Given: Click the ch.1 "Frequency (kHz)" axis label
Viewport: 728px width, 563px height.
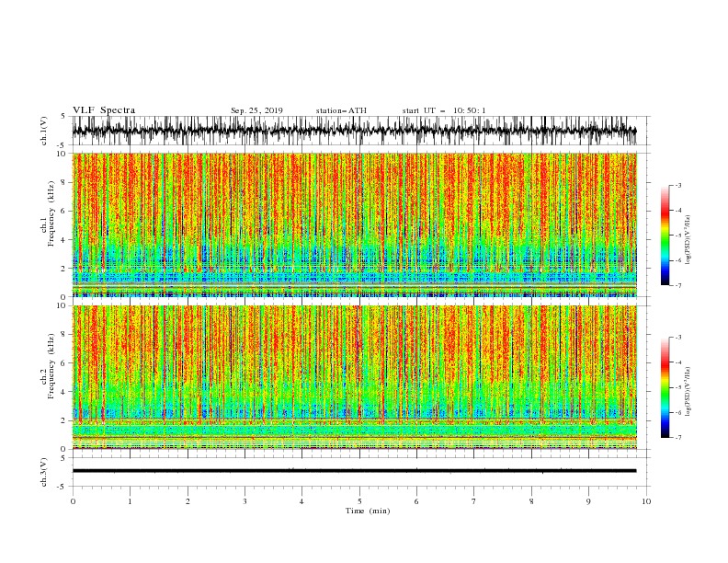Looking at the screenshot, I should point(51,213).
